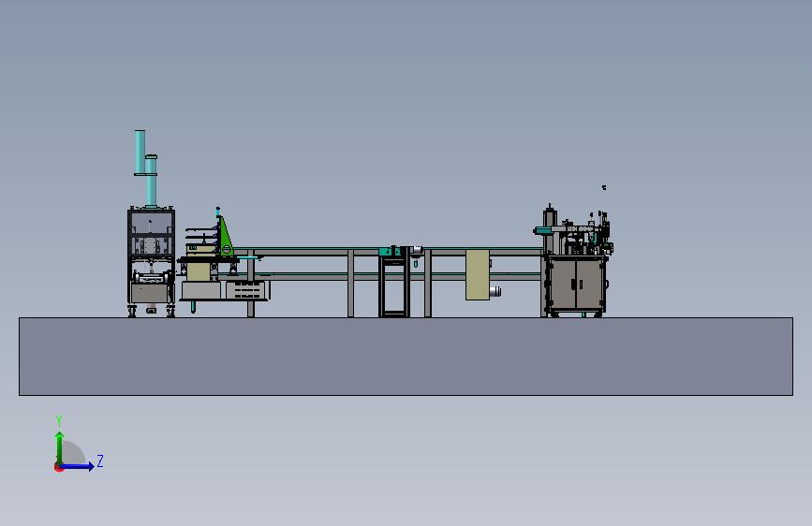Screen dimensions: 812x526
Task: Select the green triangular bracket on the model
Action: click(226, 238)
